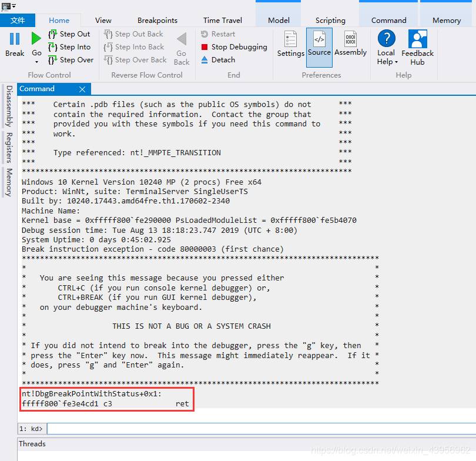Screen dimensions: 476x461
Task: Switch to the View ribbon tab
Action: [x=103, y=21]
